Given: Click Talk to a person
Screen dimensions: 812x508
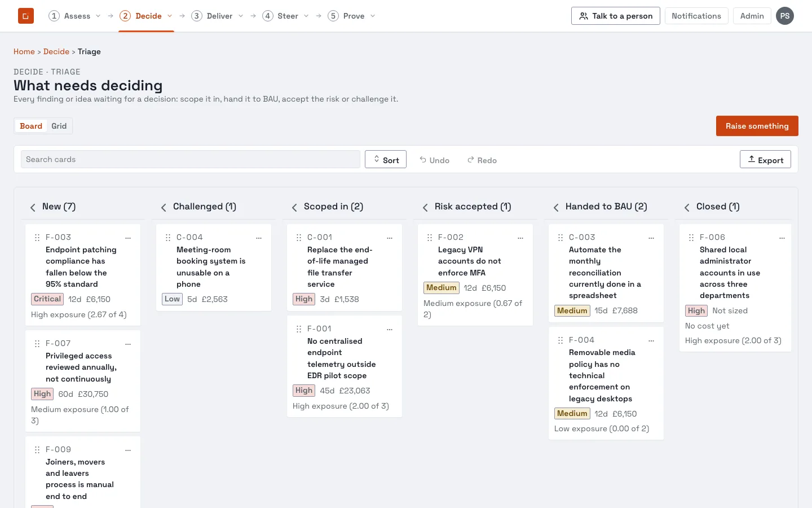Looking at the screenshot, I should coord(616,16).
